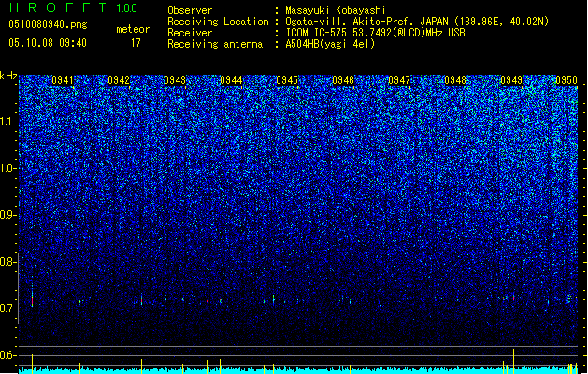Click the Receiver label
This screenshot has height=374, width=588.
pos(190,33)
